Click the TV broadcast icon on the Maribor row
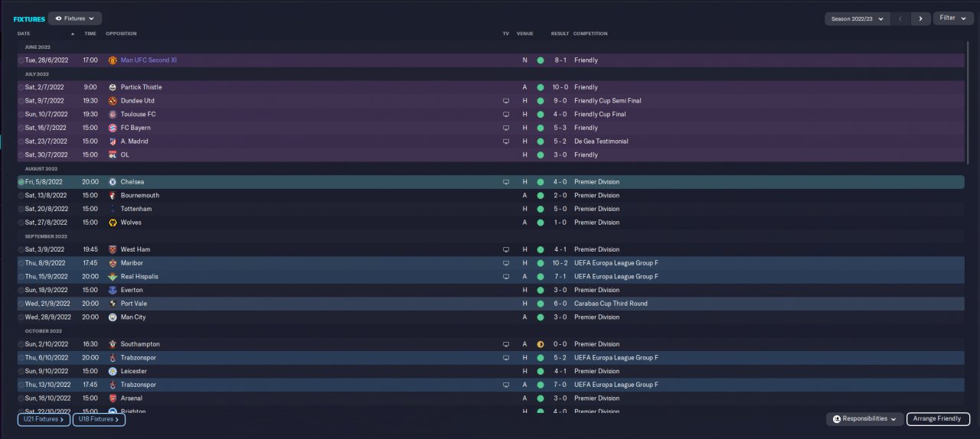 505,263
